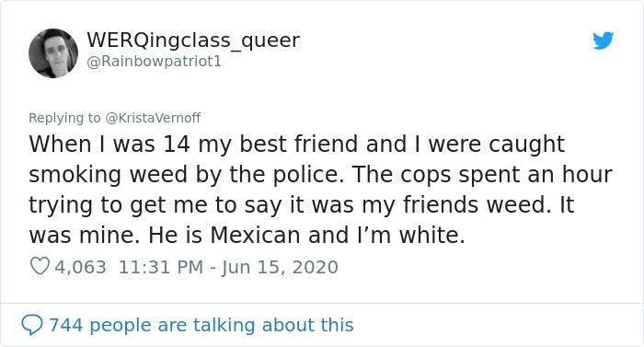Open the @KristaVernoff mention link
This screenshot has width=644, height=347.
click(x=154, y=118)
